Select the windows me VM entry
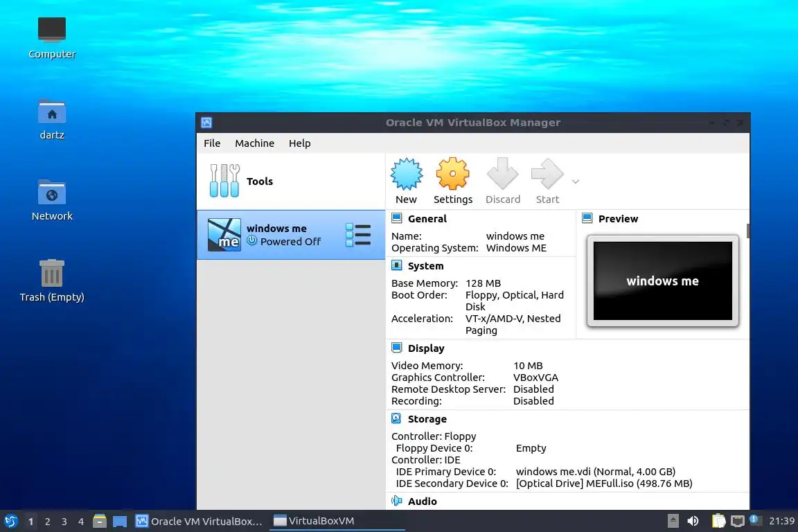 pyautogui.click(x=291, y=235)
